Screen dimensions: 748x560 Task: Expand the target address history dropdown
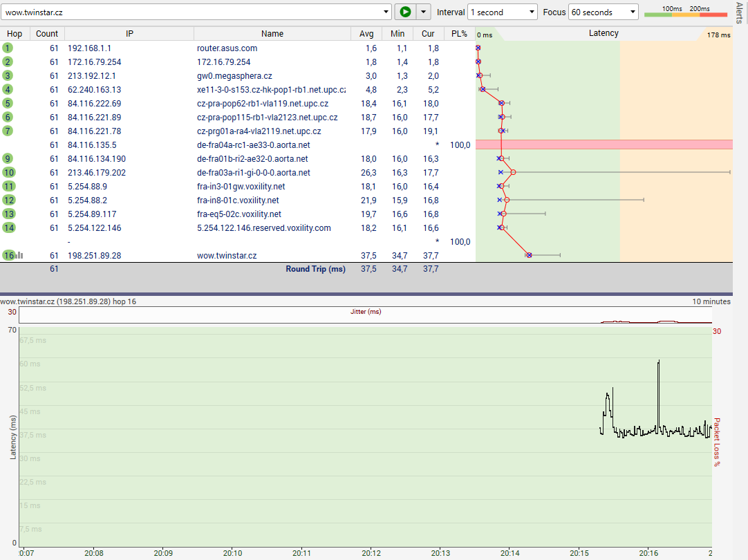[386, 12]
